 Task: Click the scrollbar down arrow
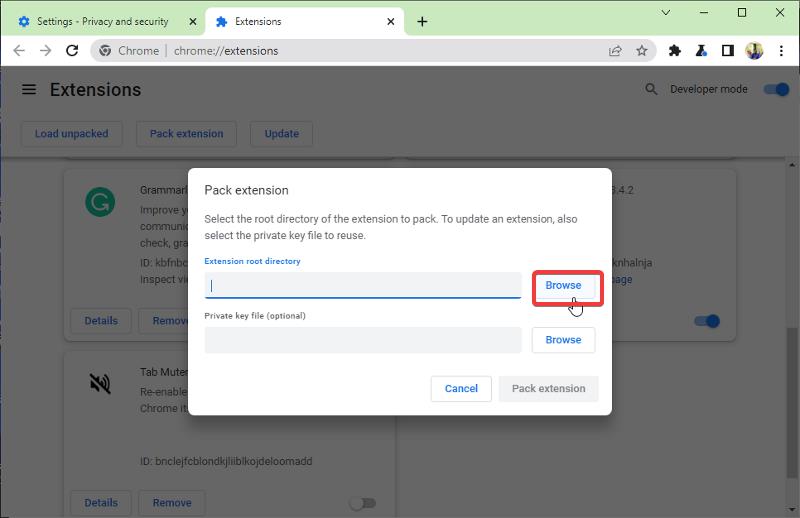[792, 509]
